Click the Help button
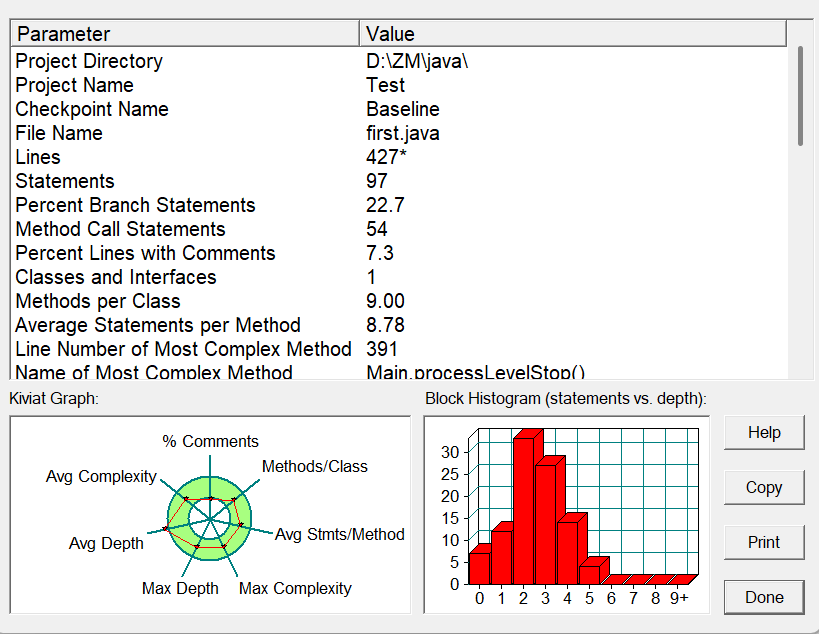819x634 pixels. point(764,432)
